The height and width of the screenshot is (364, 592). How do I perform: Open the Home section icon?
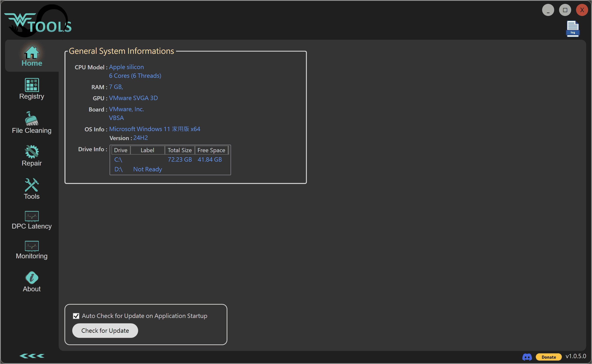pyautogui.click(x=32, y=53)
